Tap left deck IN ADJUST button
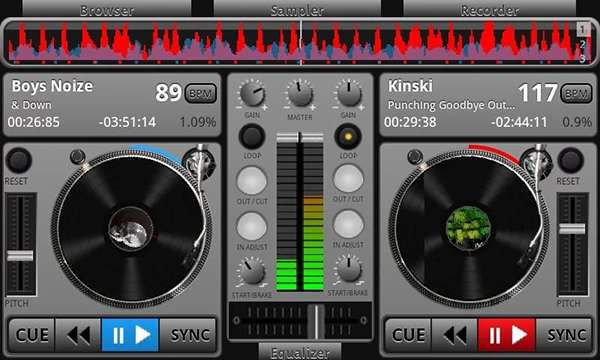 251,226
